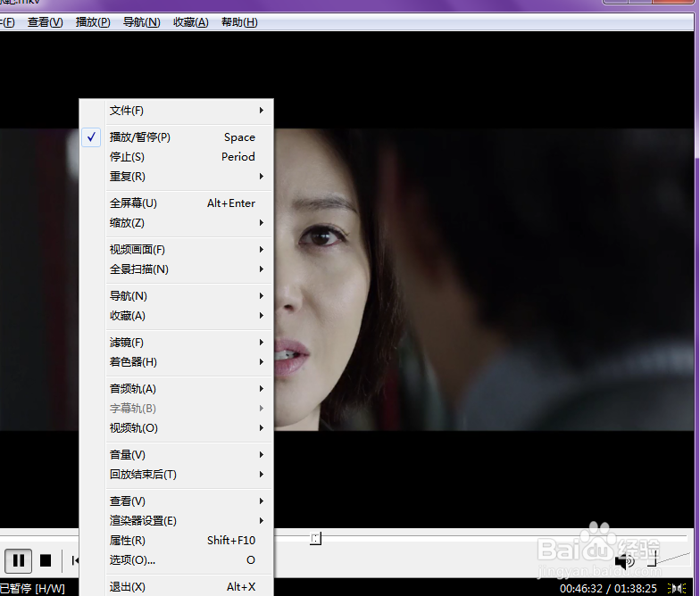Click the 00:46:32 / 01:38:25 time display
Viewport: 700px width, 596px height.
pyautogui.click(x=608, y=589)
